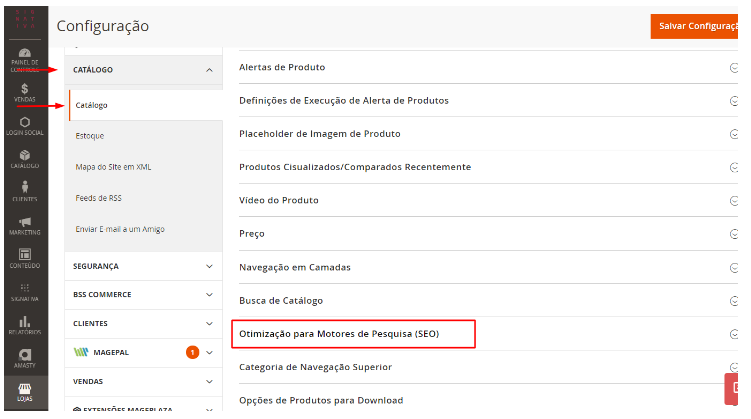Screen dimensions: 751x419
Task: Open the Clientes sidebar icon
Action: point(24,192)
